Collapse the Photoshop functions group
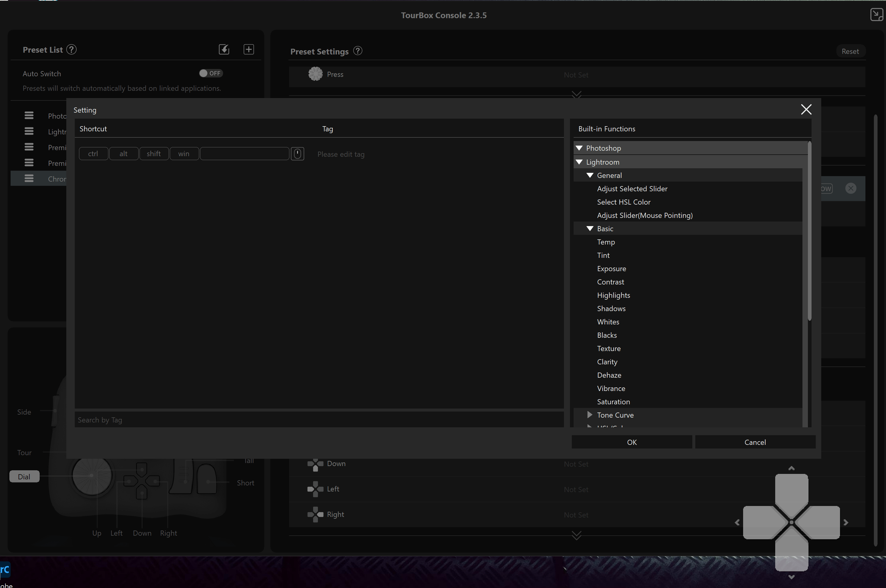886x588 pixels. [x=580, y=148]
